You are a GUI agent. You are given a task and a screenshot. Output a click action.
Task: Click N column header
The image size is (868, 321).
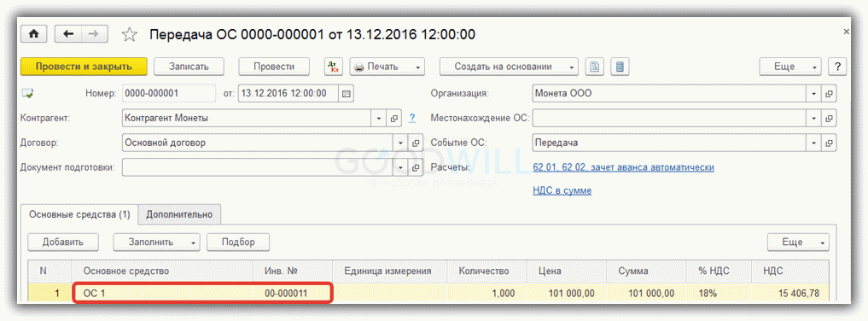[x=50, y=271]
